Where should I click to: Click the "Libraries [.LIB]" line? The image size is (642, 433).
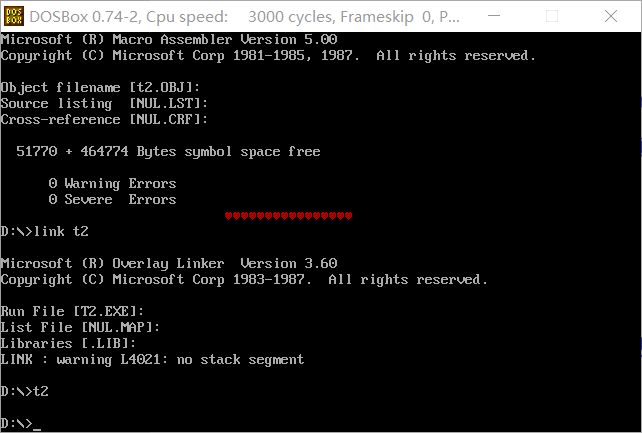click(68, 343)
